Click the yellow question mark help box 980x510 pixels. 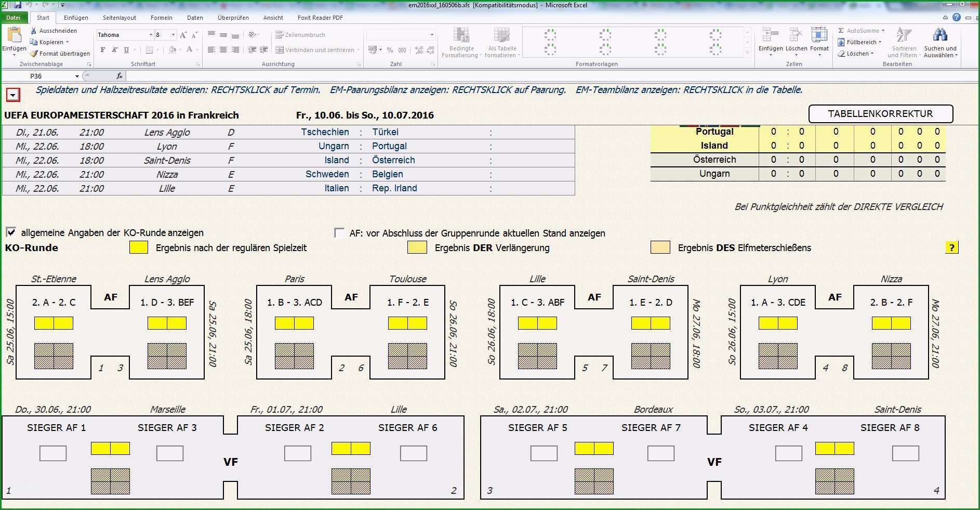951,247
